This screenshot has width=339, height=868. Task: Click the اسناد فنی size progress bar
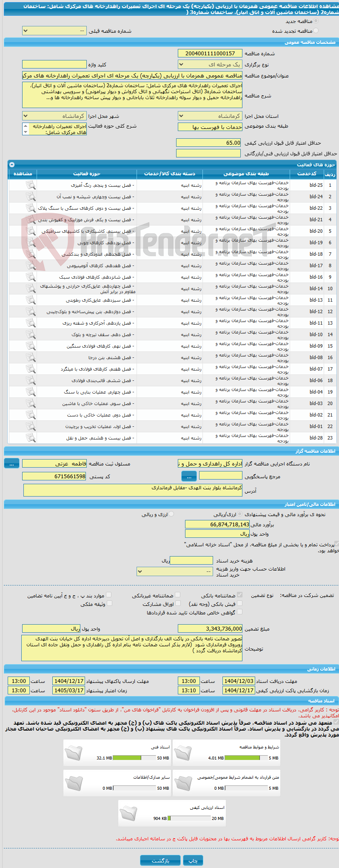[134, 758]
